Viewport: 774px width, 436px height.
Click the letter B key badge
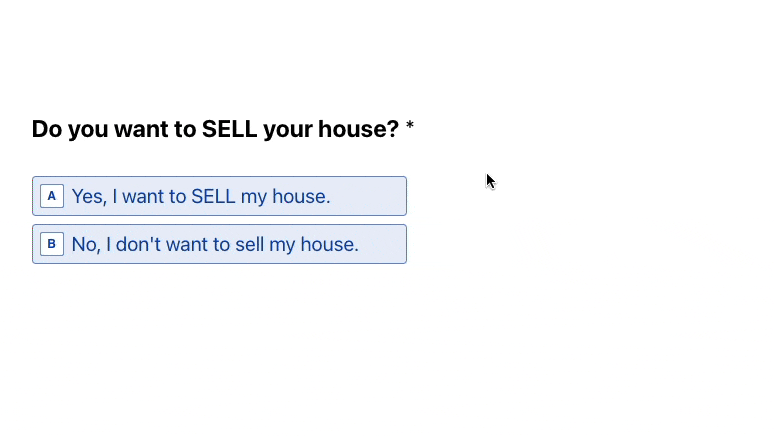52,244
